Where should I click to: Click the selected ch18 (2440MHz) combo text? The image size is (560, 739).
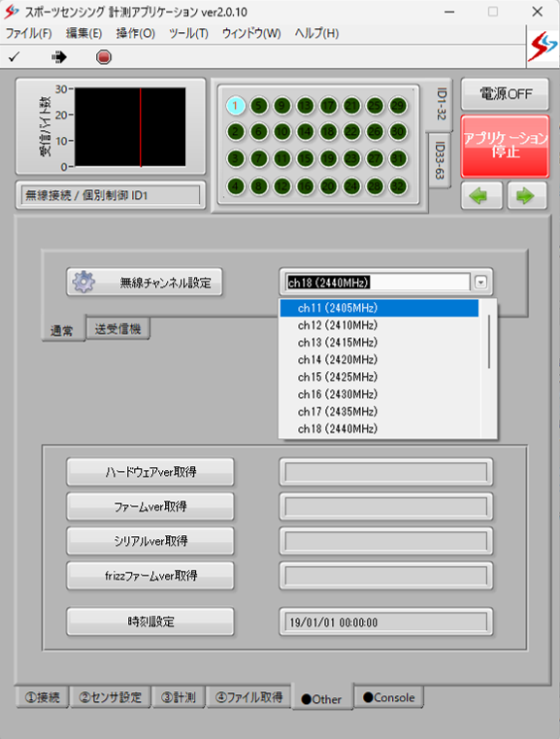point(329,283)
